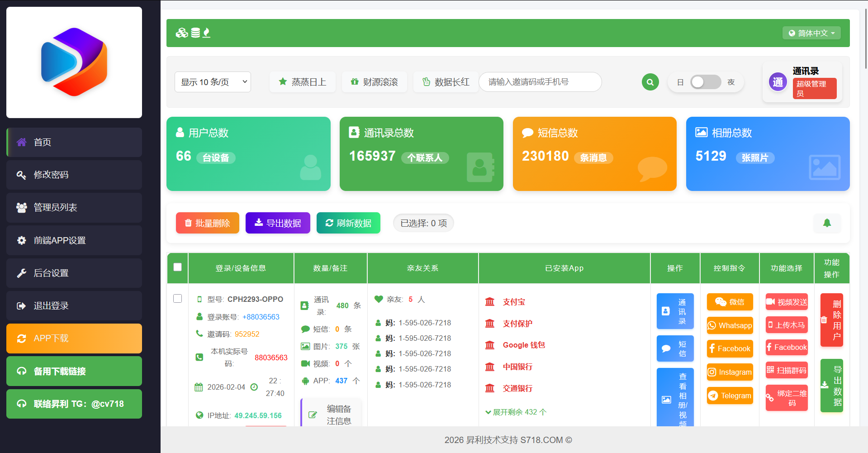
Task: Click the gift 财源滚滚 theme button
Action: coord(374,82)
